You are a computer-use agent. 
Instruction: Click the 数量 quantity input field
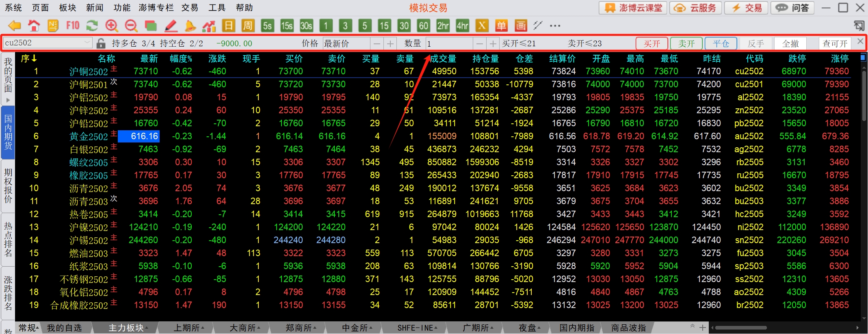click(x=449, y=43)
